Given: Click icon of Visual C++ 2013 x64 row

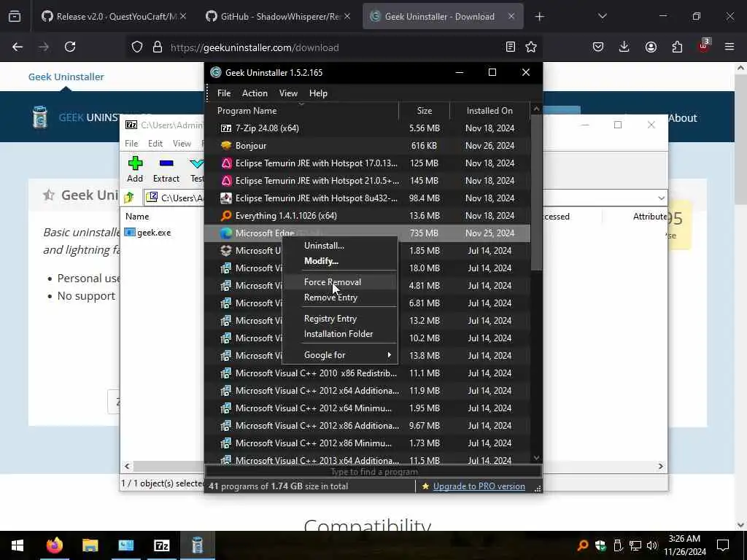Looking at the screenshot, I should point(226,460).
